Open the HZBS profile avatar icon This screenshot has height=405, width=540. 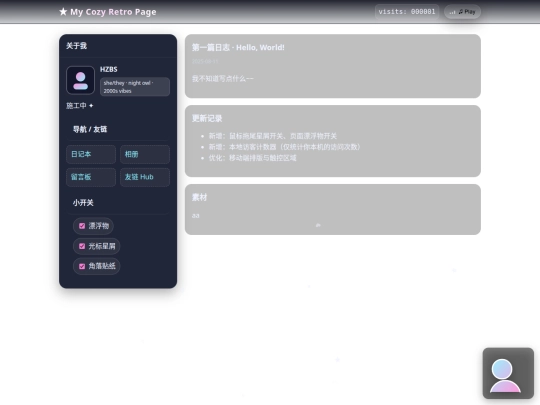click(81, 80)
